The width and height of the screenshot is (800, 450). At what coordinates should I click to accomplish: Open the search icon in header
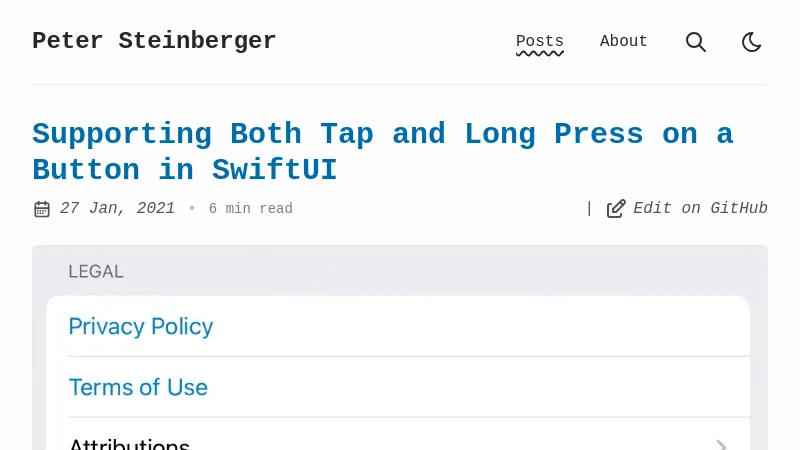pyautogui.click(x=696, y=42)
